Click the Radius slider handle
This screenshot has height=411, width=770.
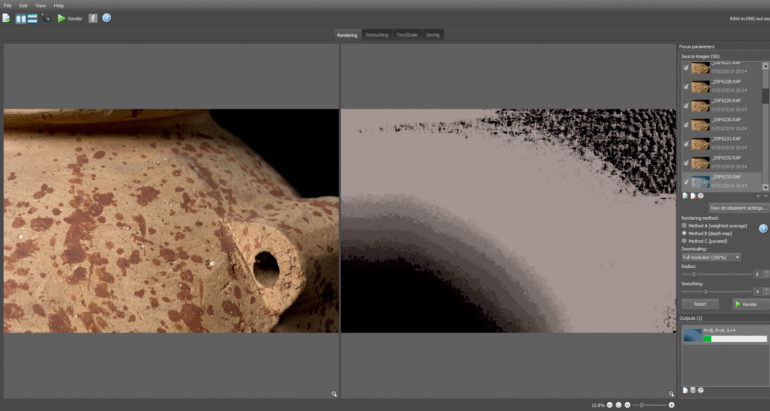point(694,274)
